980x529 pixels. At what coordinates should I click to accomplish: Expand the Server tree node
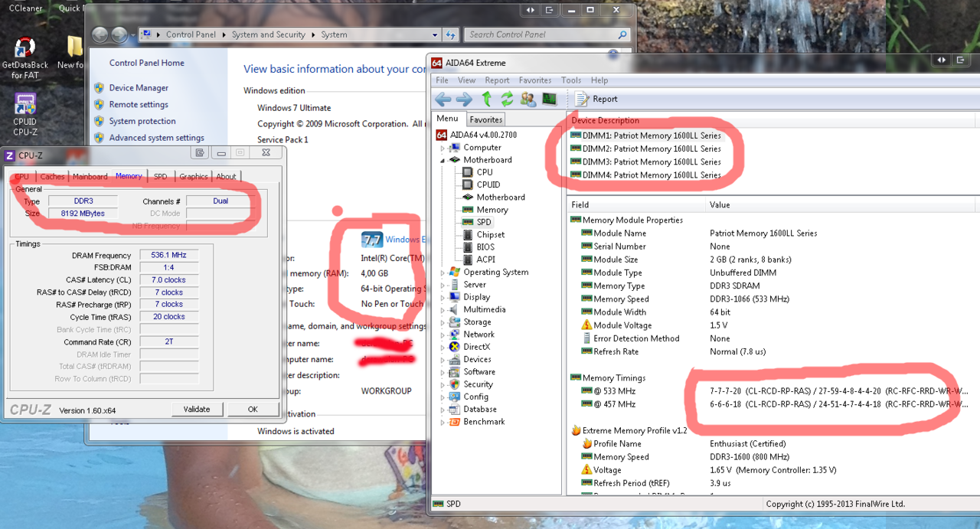tap(443, 285)
